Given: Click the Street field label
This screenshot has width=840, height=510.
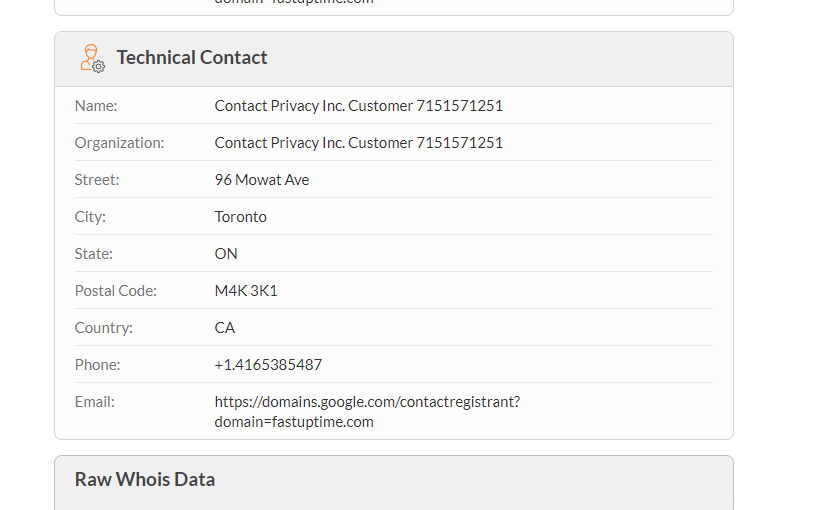Looking at the screenshot, I should [96, 180].
